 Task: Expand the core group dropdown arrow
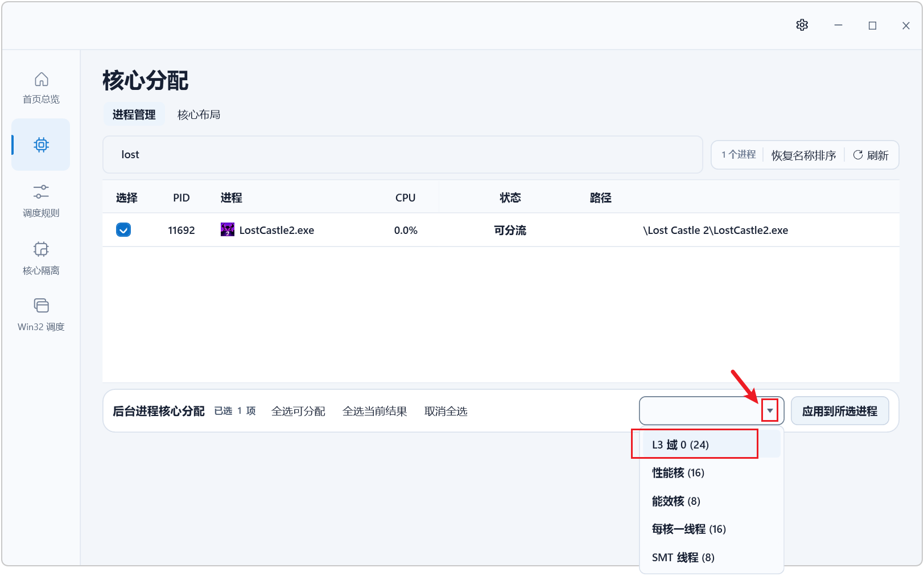pyautogui.click(x=770, y=410)
